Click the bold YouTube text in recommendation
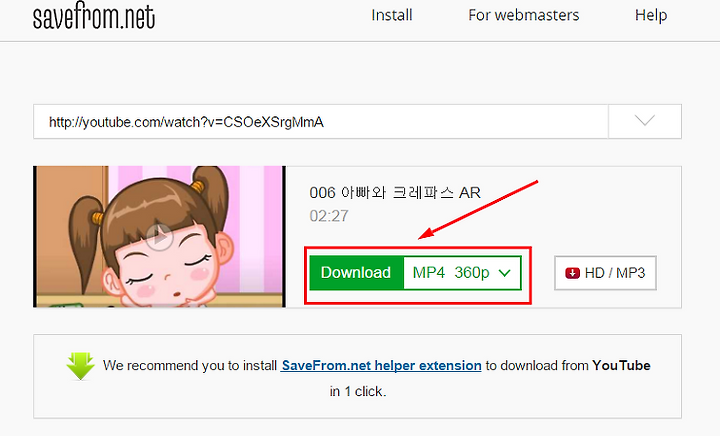The image size is (720, 436). click(x=621, y=365)
